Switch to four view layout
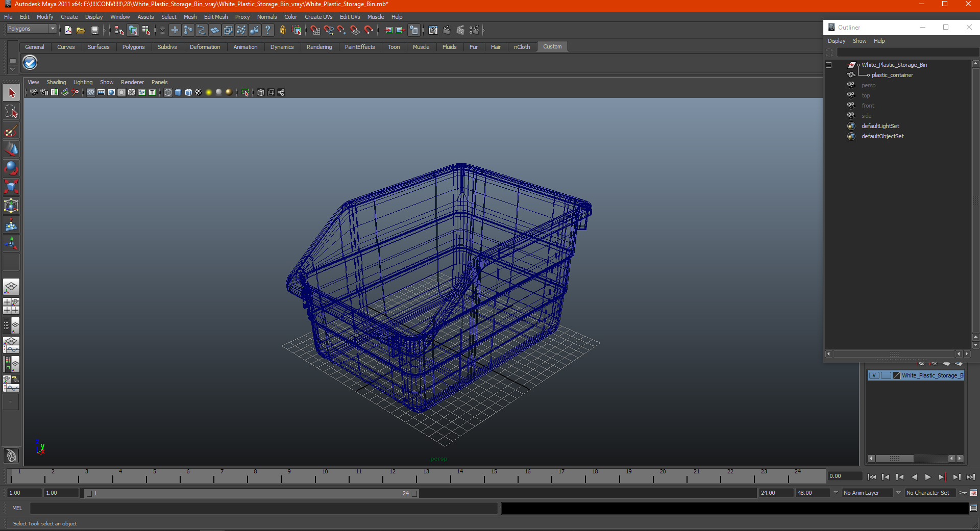Screen dimensions: 980x531 [11, 306]
